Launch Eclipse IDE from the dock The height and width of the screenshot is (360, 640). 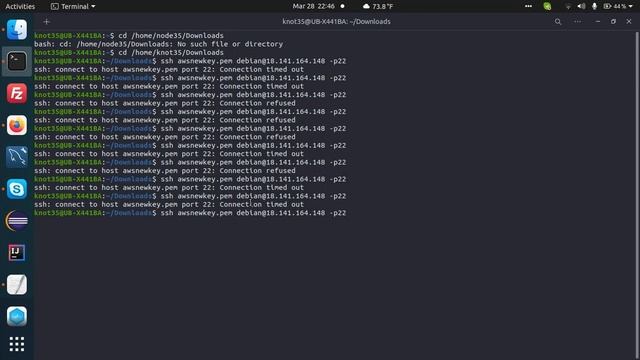17,221
